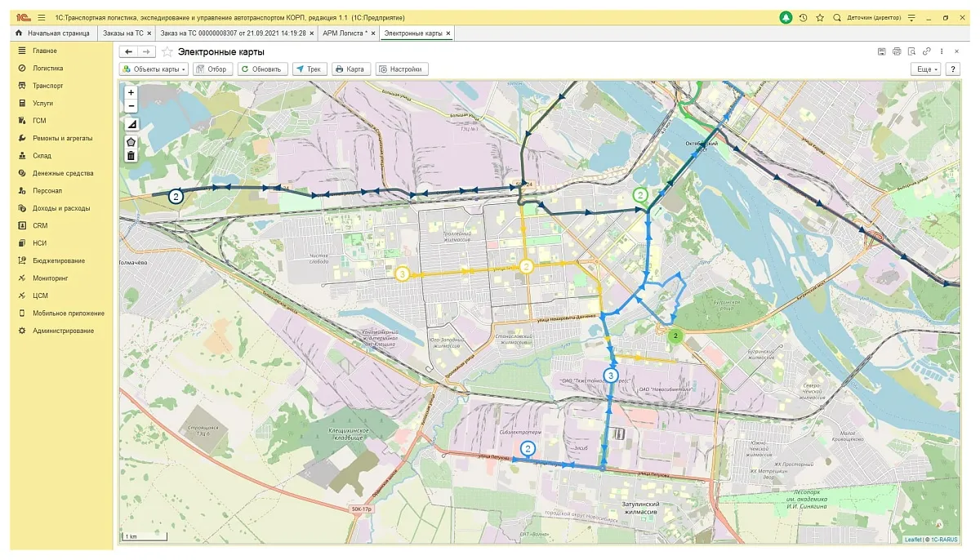Close the Заказы на ТС tab
Screen dimensions: 980x560
(x=149, y=33)
